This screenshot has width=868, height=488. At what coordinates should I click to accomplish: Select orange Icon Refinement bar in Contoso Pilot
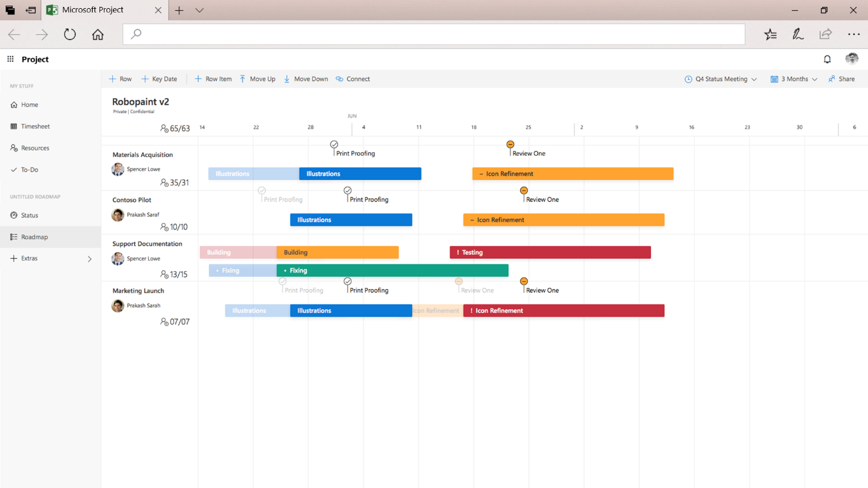tap(563, 220)
